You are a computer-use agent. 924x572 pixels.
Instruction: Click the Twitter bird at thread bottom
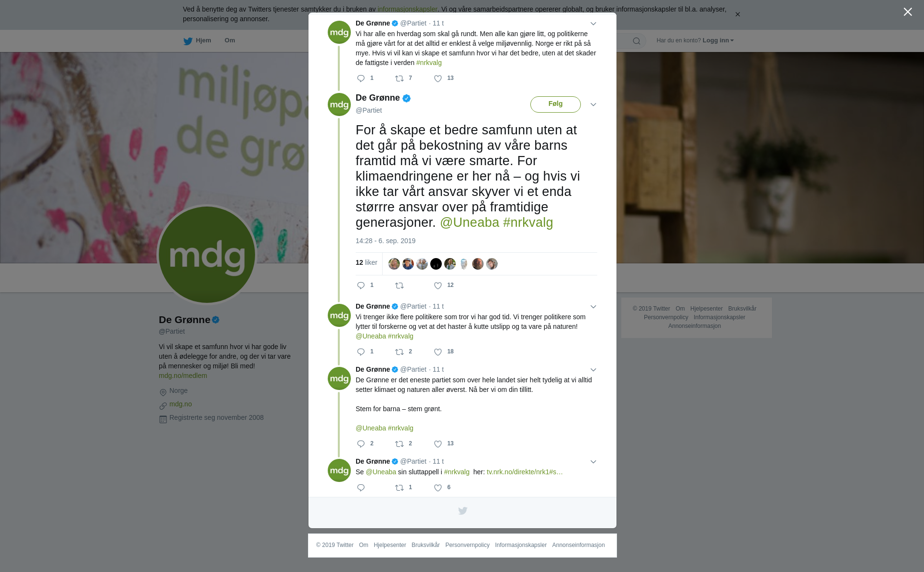[x=462, y=511]
